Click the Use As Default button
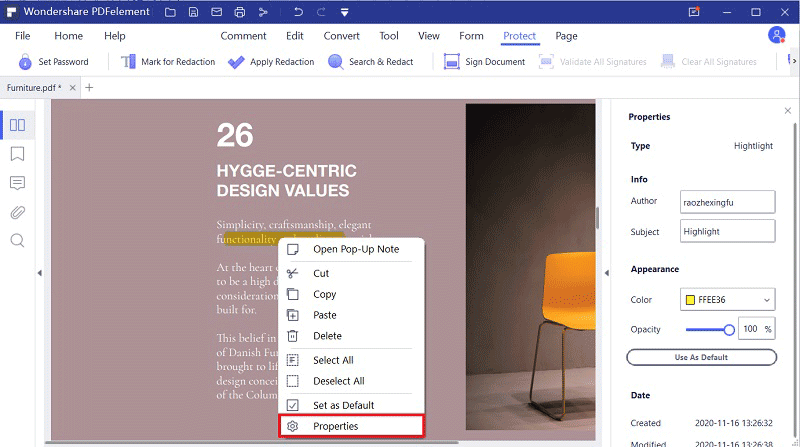This screenshot has width=800, height=447. [702, 357]
